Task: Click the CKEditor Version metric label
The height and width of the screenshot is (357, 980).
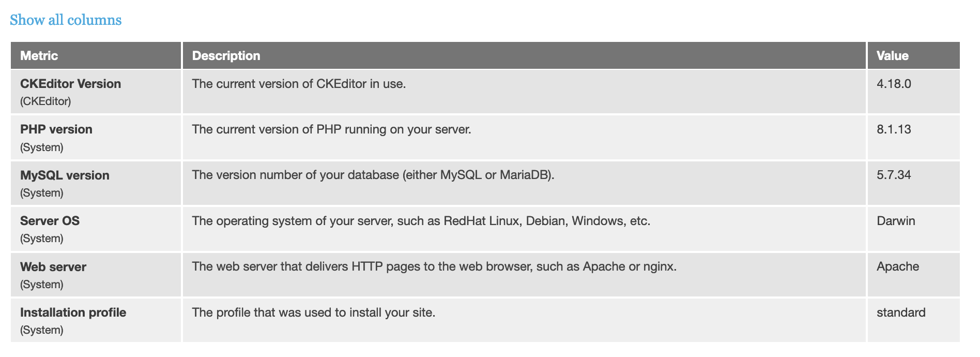Action: pos(70,83)
